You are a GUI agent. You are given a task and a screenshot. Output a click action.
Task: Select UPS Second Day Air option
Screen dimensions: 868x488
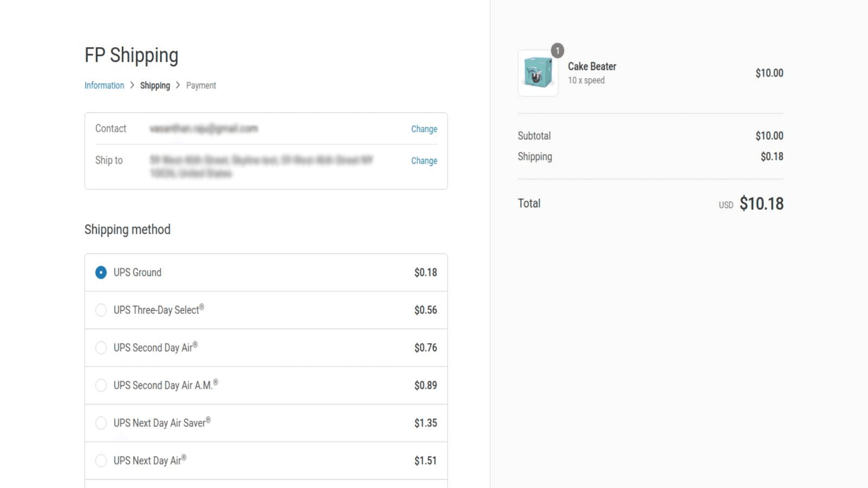101,348
